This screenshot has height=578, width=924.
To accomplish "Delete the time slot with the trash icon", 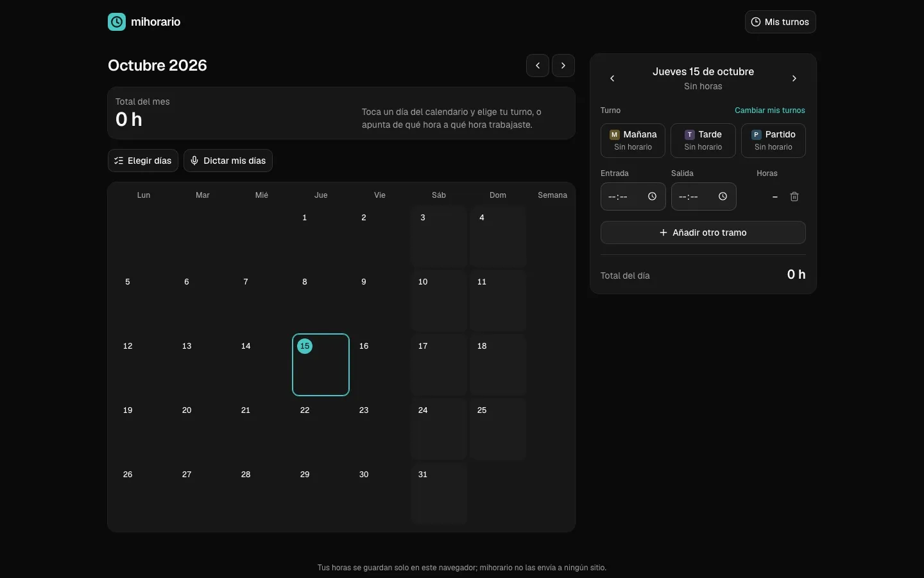I will (x=794, y=197).
